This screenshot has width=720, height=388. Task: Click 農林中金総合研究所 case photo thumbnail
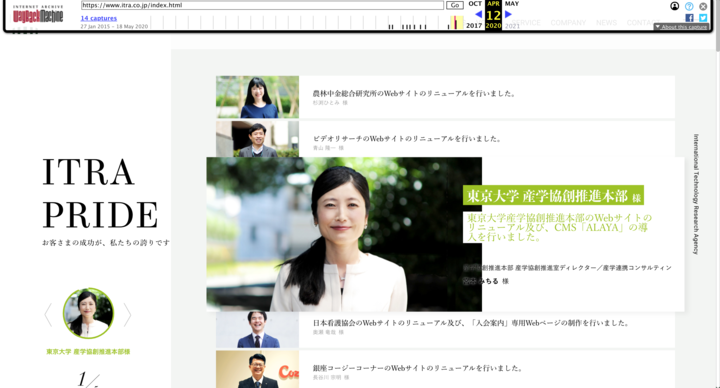[257, 97]
